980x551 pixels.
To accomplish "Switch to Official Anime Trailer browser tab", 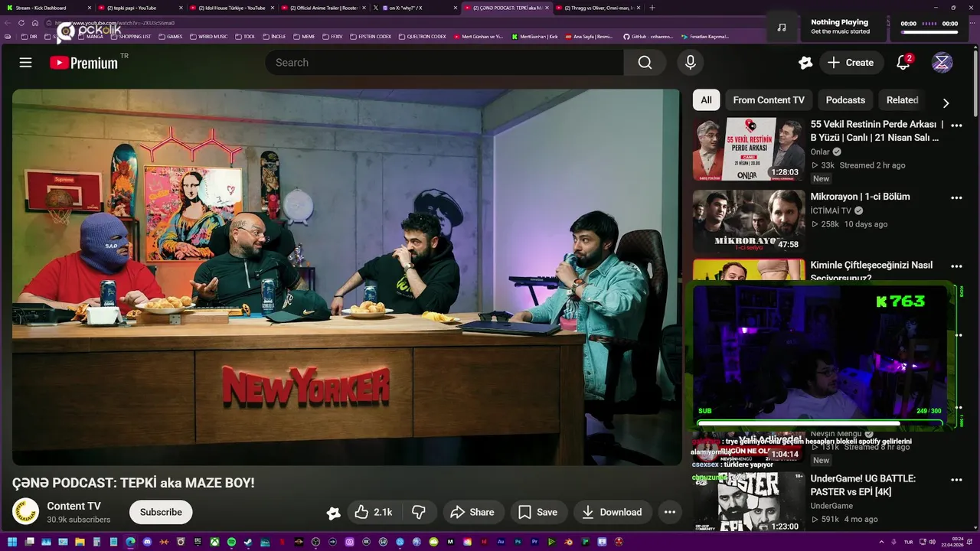I will [x=323, y=8].
